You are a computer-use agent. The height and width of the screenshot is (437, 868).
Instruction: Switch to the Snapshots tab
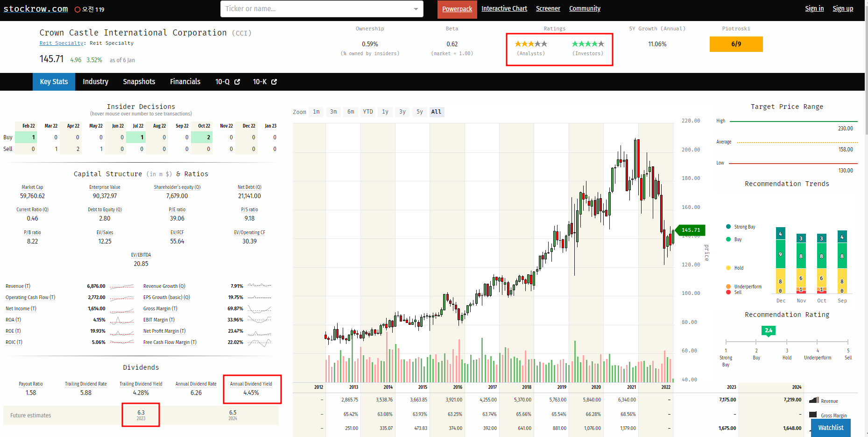tap(139, 82)
